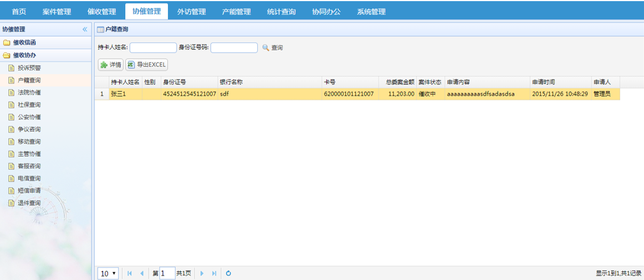Open the page size dropdown showing 10

click(x=108, y=273)
